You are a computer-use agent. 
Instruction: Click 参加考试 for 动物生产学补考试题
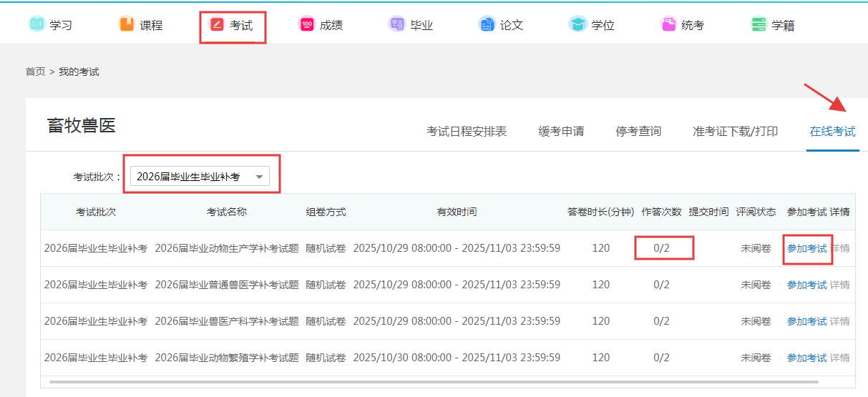[806, 249]
